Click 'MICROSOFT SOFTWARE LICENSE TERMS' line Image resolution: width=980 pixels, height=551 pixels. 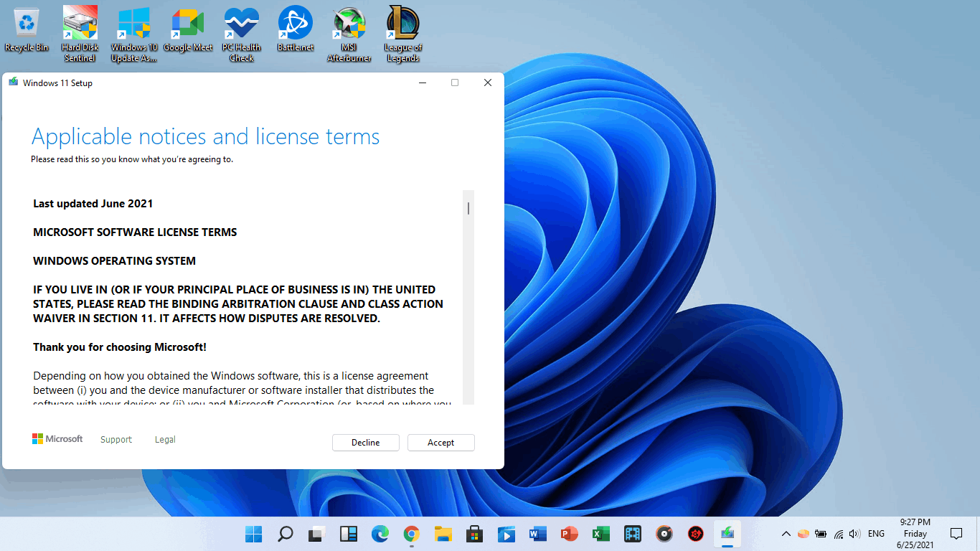[135, 232]
